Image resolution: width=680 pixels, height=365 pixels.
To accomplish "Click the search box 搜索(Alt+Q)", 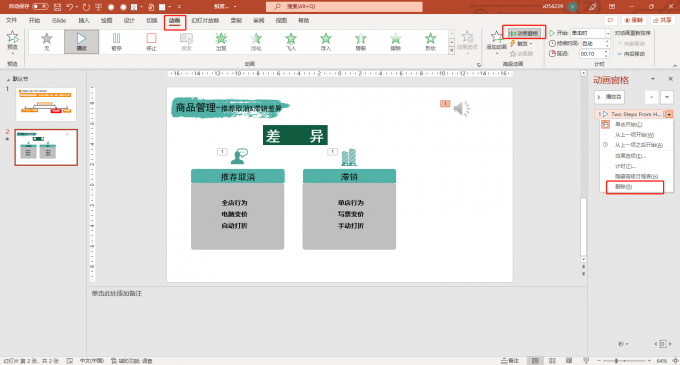I will (344, 7).
